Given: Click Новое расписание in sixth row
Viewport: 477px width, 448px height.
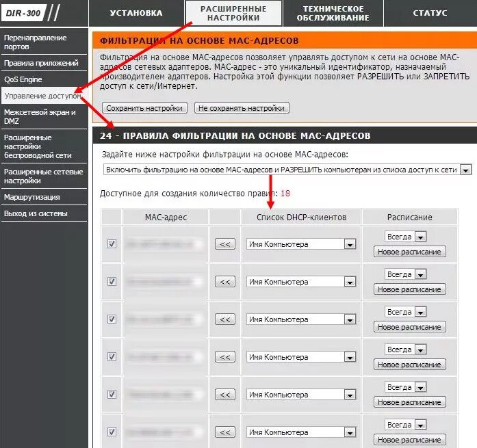Looking at the screenshot, I should [409, 440].
